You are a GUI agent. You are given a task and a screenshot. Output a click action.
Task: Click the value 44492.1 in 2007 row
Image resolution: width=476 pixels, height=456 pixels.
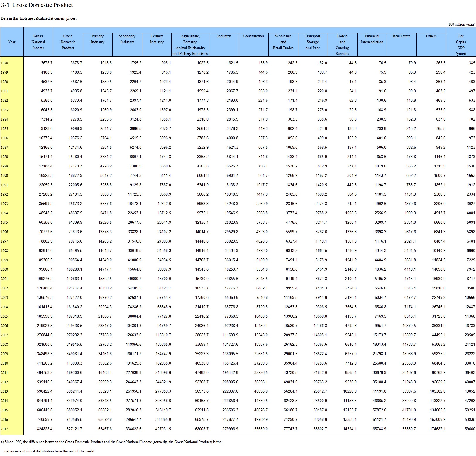click(x=439, y=335)
